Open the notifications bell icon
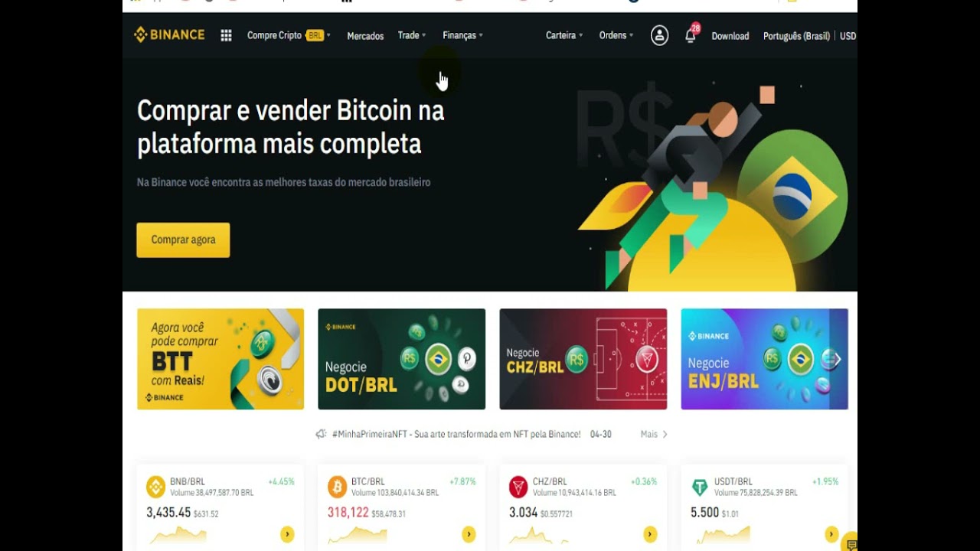This screenshot has height=551, width=980. tap(691, 34)
